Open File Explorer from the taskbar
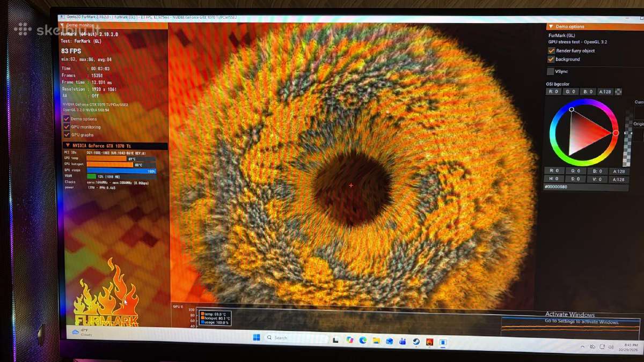This screenshot has width=644, height=362. [376, 341]
